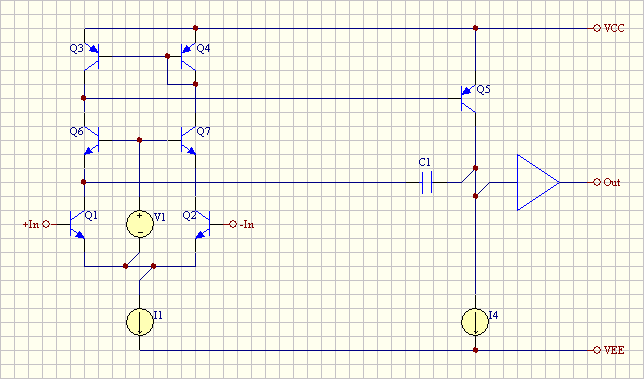Select the Q6 NPN transistor symbol
This screenshot has height=379, width=644.
coord(92,140)
